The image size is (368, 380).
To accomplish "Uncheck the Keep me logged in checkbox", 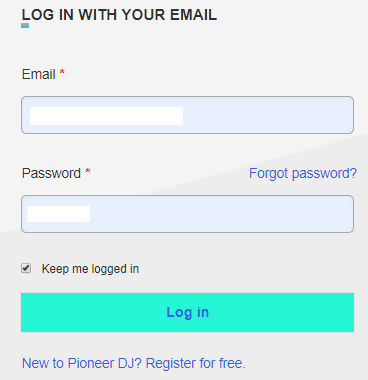I will pos(26,268).
